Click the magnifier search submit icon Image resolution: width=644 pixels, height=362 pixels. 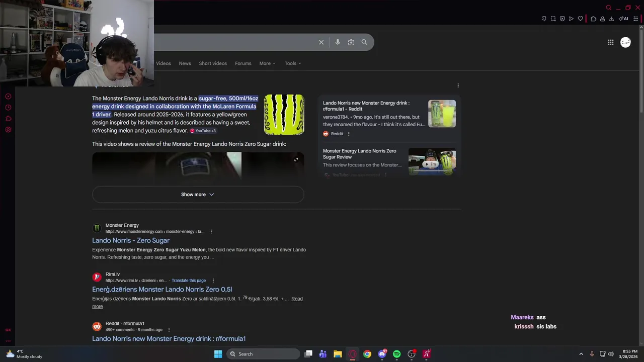point(364,42)
